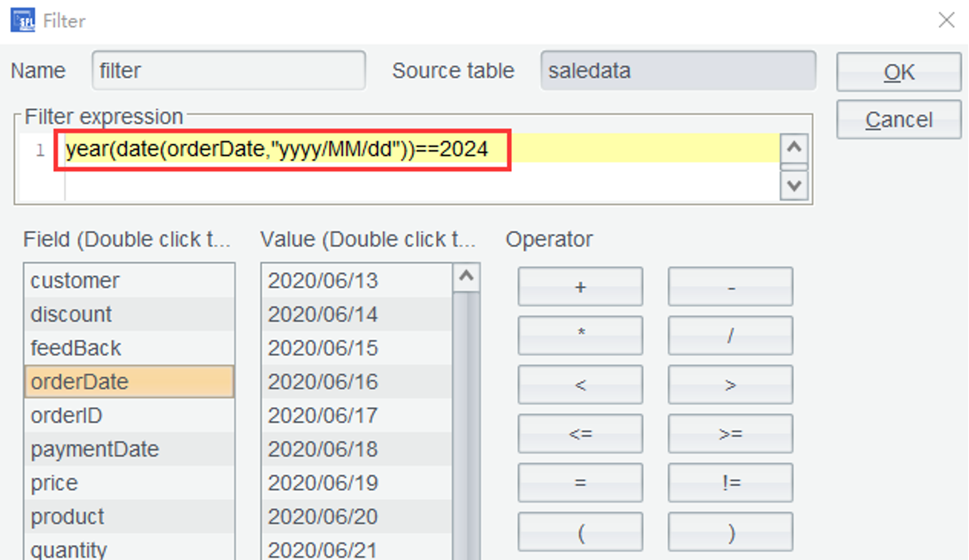The width and height of the screenshot is (969, 560).
Task: Insert the plus operator
Action: [580, 287]
